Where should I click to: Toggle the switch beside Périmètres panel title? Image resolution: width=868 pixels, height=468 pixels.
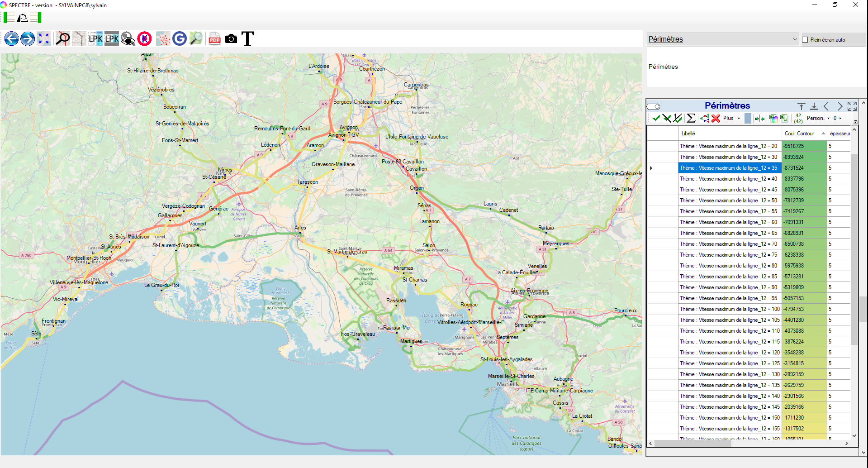[x=654, y=106]
